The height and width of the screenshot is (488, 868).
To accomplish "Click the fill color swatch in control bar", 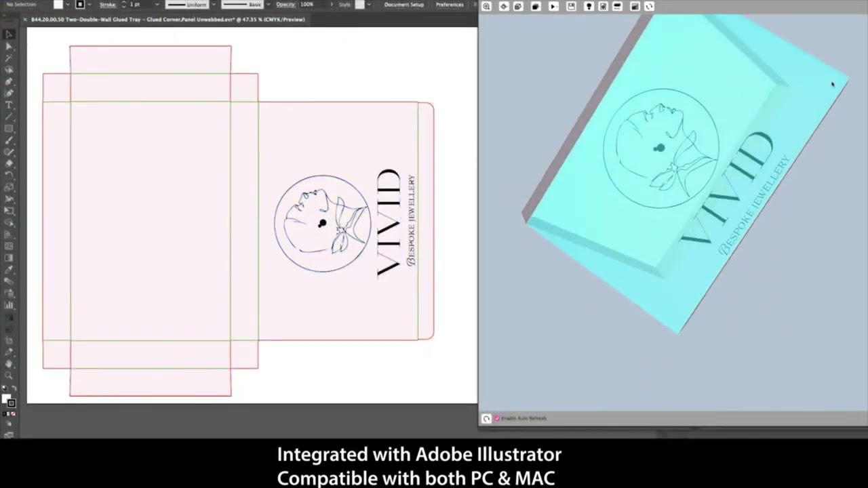I will pyautogui.click(x=58, y=5).
